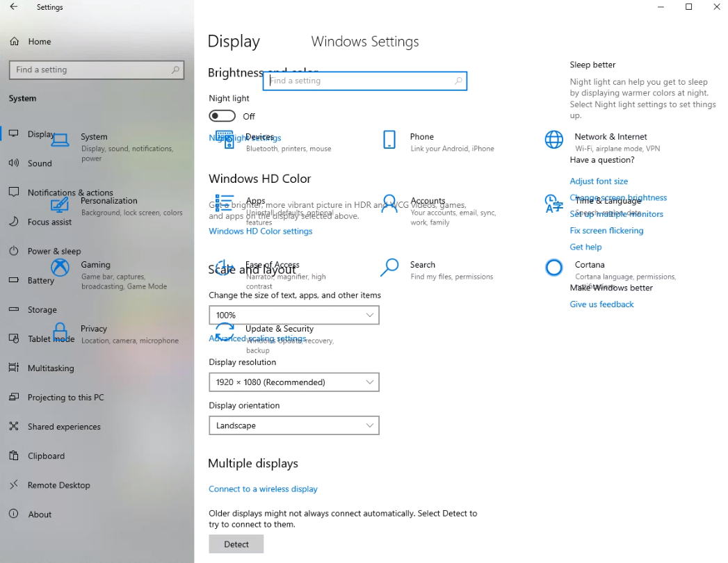Open Sound via its speaker icon
Image resolution: width=728 pixels, height=563 pixels.
[14, 163]
